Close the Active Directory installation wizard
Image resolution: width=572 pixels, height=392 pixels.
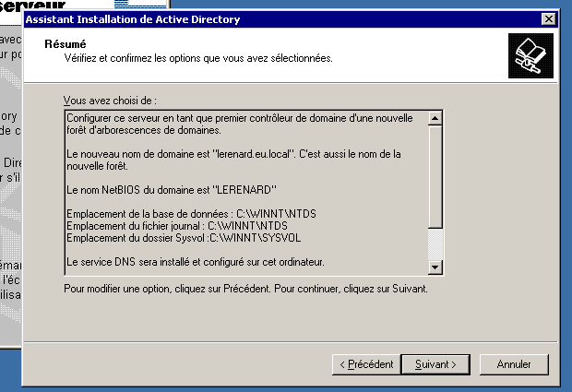point(548,19)
